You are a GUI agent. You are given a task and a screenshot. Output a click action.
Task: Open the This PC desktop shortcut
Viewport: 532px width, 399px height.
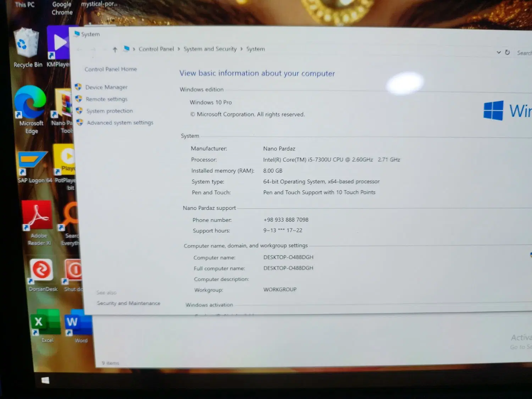pos(25,5)
